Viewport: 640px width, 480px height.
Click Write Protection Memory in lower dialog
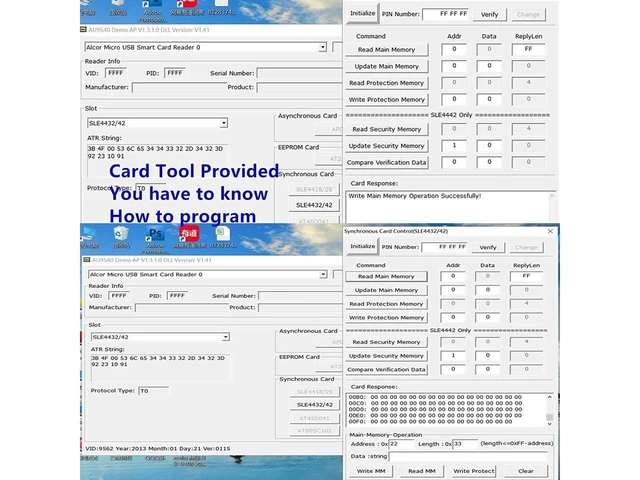pyautogui.click(x=386, y=318)
